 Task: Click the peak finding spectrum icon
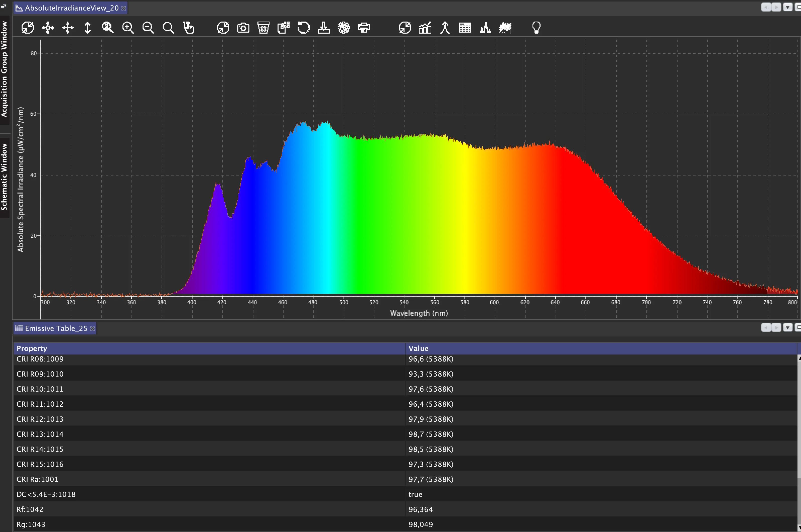pyautogui.click(x=485, y=28)
